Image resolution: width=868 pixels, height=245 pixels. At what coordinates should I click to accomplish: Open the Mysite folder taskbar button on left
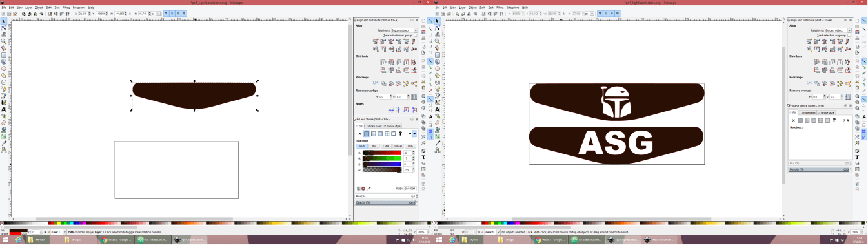point(37,240)
